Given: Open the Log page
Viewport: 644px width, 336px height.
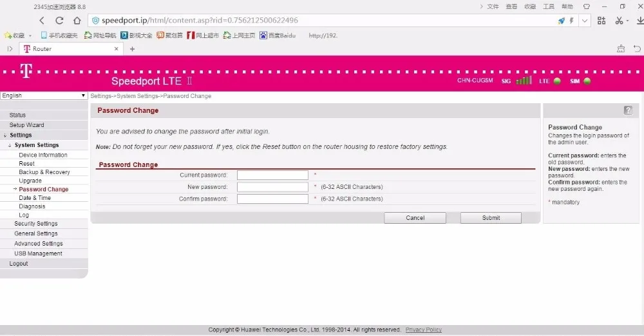Looking at the screenshot, I should pos(24,215).
